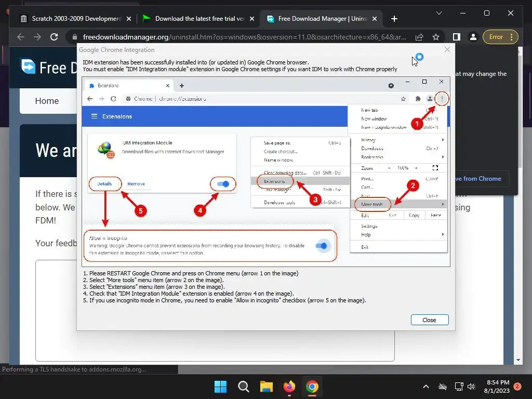The height and width of the screenshot is (399, 532).
Task: Open a new browser tab
Action: 394,19
